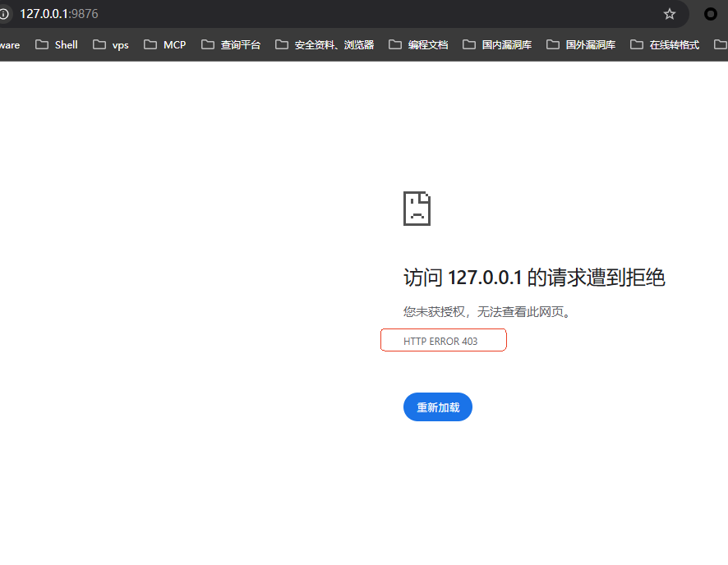Image resolution: width=728 pixels, height=565 pixels.
Task: Expand the 编程文档 bookmarks folder
Action: [x=418, y=44]
